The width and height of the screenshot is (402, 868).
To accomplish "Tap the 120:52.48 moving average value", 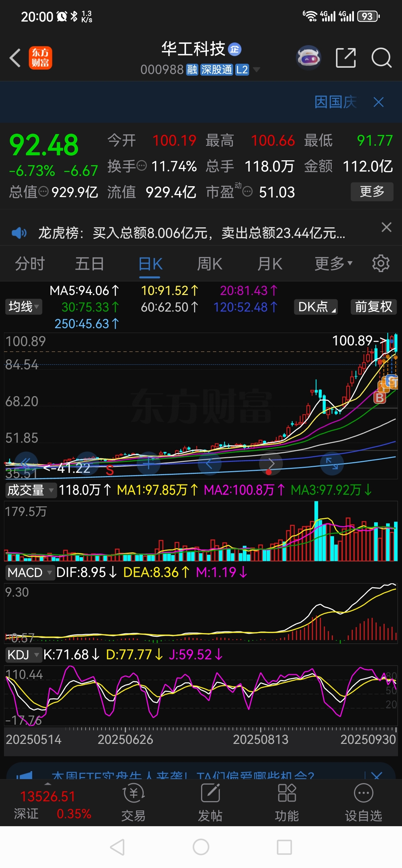I will [x=245, y=307].
